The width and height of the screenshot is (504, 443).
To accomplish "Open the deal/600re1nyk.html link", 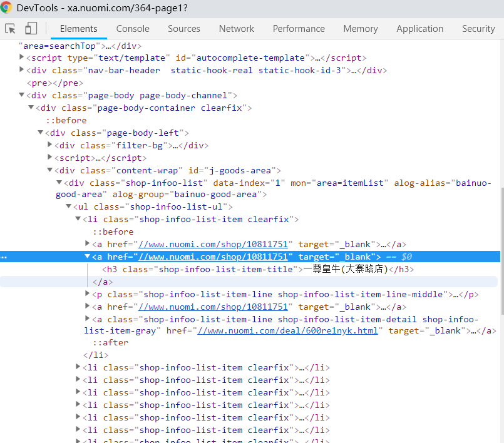I will pyautogui.click(x=287, y=330).
